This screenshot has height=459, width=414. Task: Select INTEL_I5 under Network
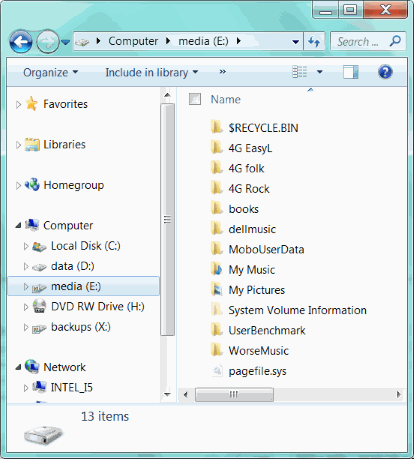click(72, 387)
